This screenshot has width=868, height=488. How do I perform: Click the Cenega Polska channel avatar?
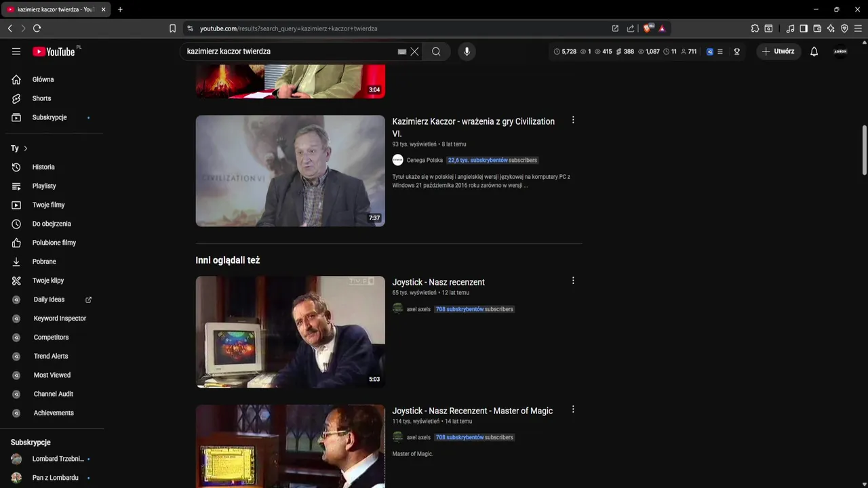pyautogui.click(x=398, y=160)
